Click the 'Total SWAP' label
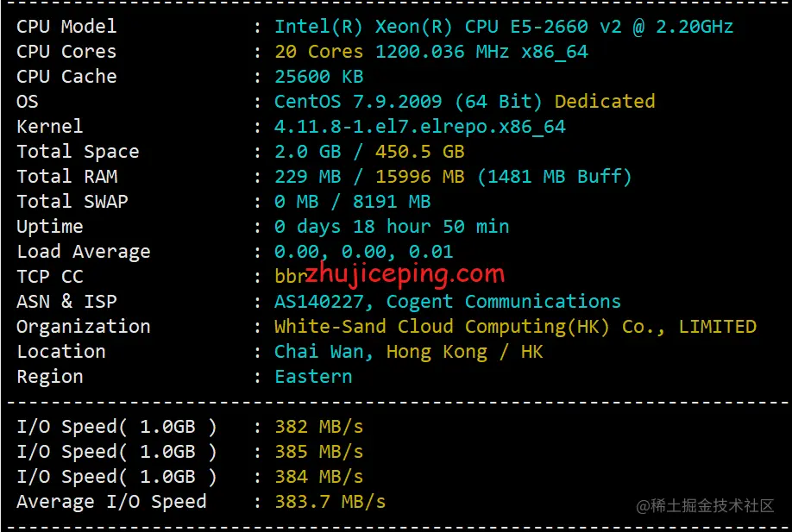This screenshot has width=792, height=532. pos(72,202)
